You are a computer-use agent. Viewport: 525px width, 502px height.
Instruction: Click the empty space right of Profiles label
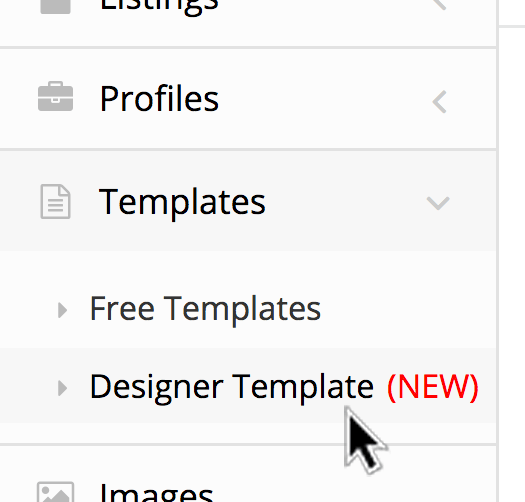point(325,99)
